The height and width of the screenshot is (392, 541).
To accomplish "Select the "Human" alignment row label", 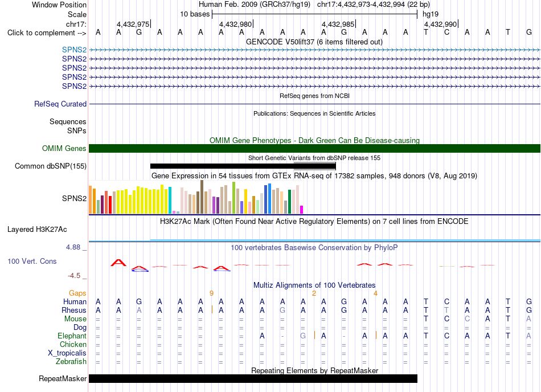I will (x=75, y=301).
